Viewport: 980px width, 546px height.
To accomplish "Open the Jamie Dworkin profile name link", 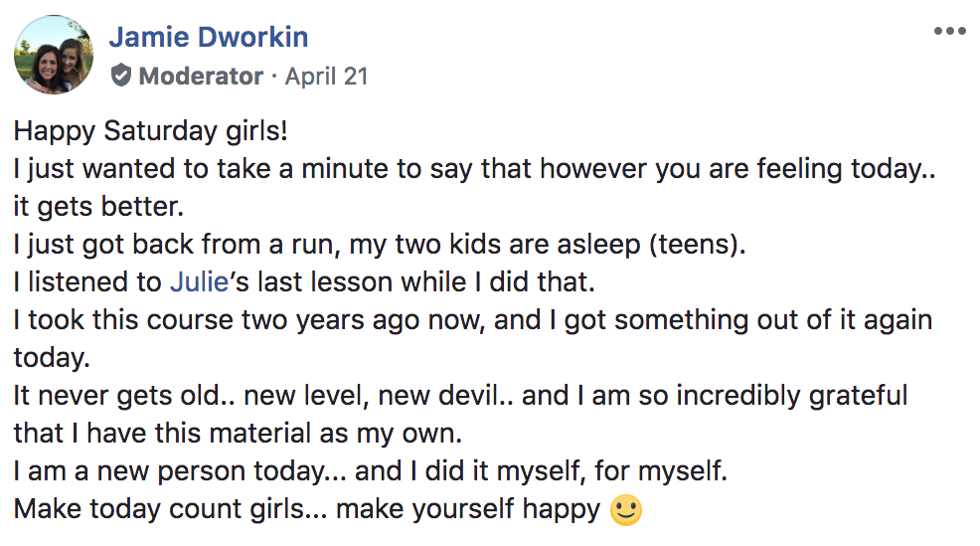I will [x=209, y=37].
